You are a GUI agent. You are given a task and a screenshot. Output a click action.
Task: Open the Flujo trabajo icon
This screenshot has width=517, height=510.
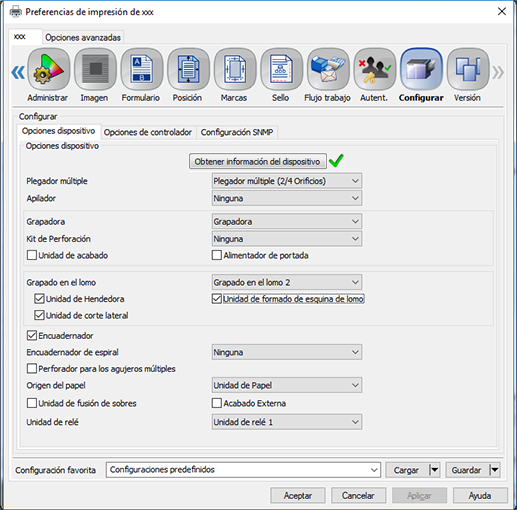pos(328,69)
